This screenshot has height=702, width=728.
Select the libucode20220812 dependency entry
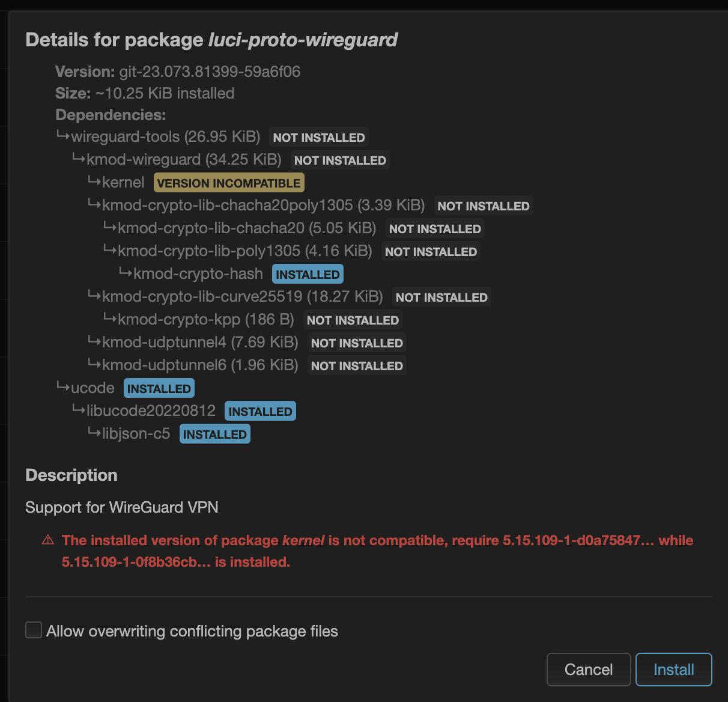(151, 411)
